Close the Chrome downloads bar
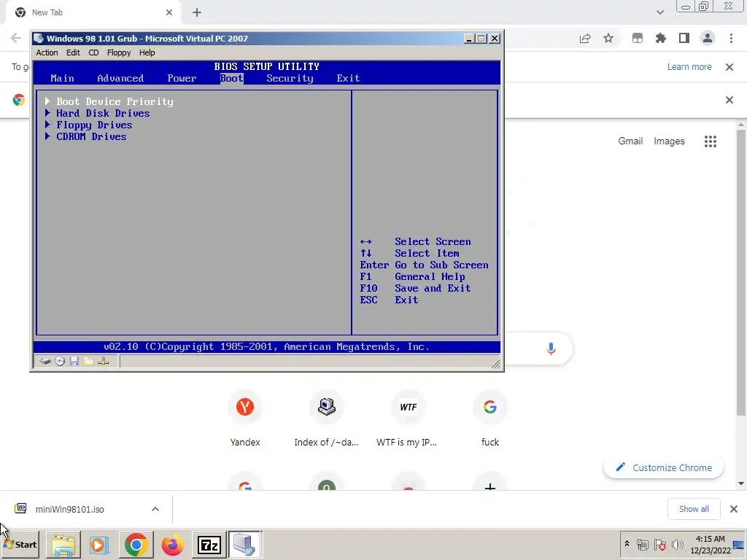This screenshot has width=747, height=560. point(734,509)
